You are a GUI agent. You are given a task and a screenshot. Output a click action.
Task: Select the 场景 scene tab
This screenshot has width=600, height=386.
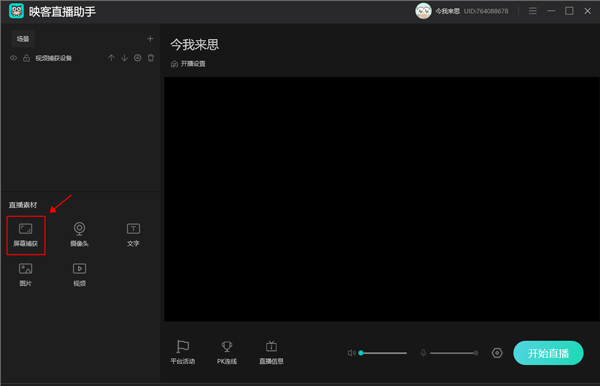tap(23, 39)
